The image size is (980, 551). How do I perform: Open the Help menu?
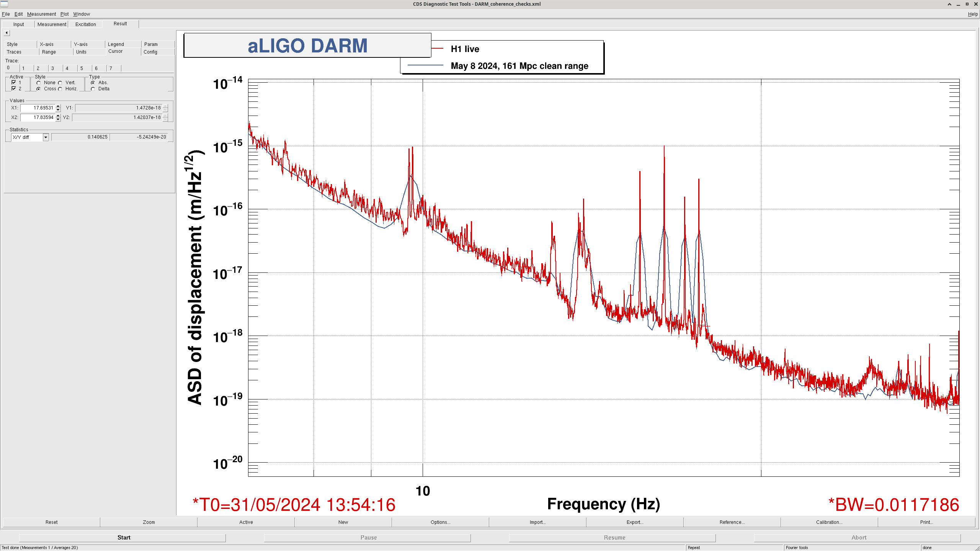(x=972, y=14)
